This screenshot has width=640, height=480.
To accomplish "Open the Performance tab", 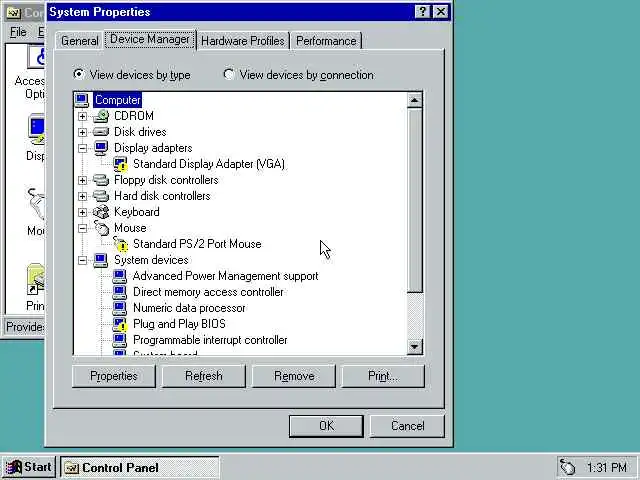I will click(x=326, y=41).
